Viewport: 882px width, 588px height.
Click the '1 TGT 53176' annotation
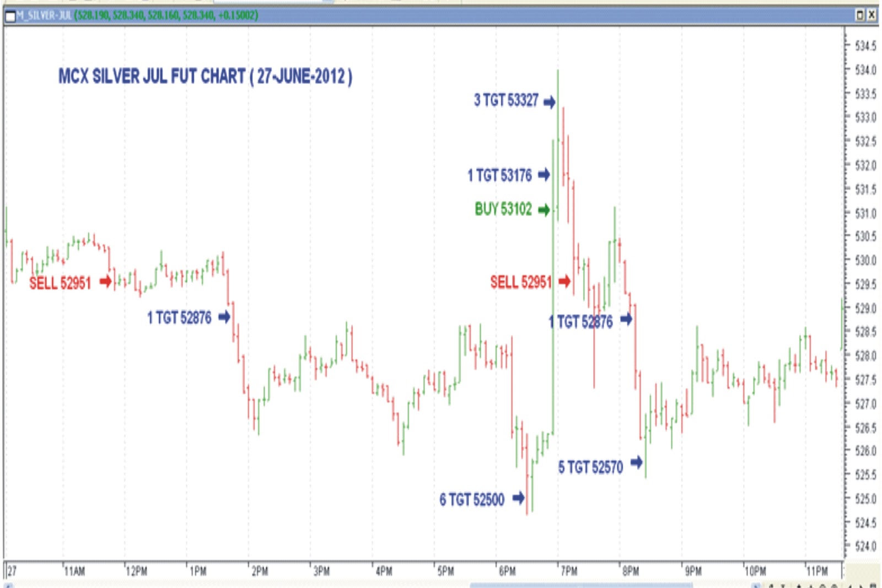500,175
